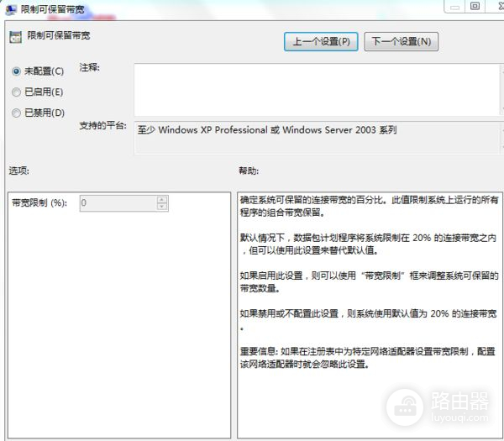
Task: Minimize the 限制可保留带宽 window
Action: click(454, 7)
